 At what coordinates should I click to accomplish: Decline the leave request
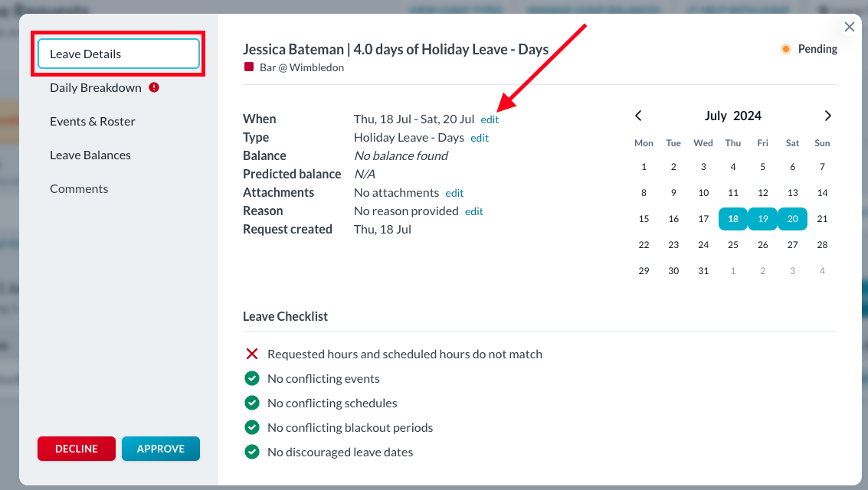pyautogui.click(x=77, y=449)
